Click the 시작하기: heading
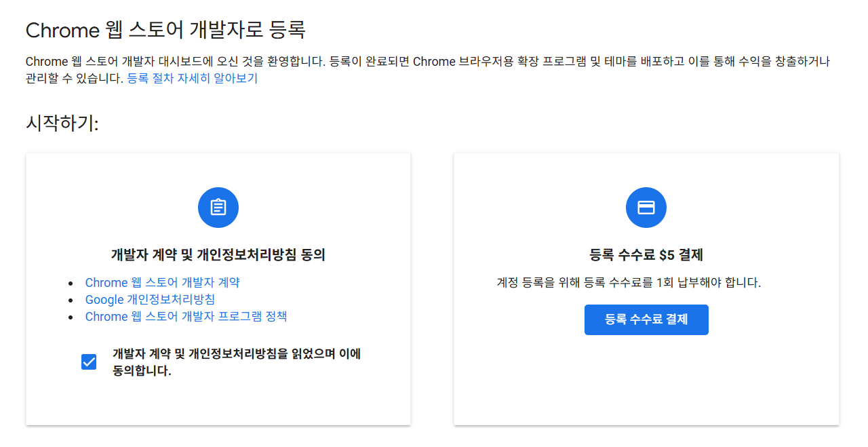 tap(62, 124)
